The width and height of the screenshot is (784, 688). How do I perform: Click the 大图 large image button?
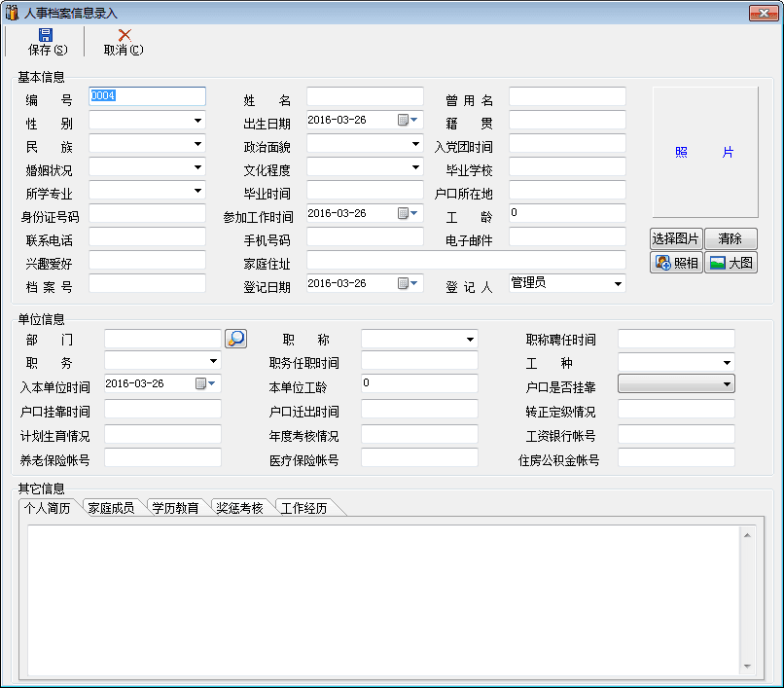[x=730, y=263]
